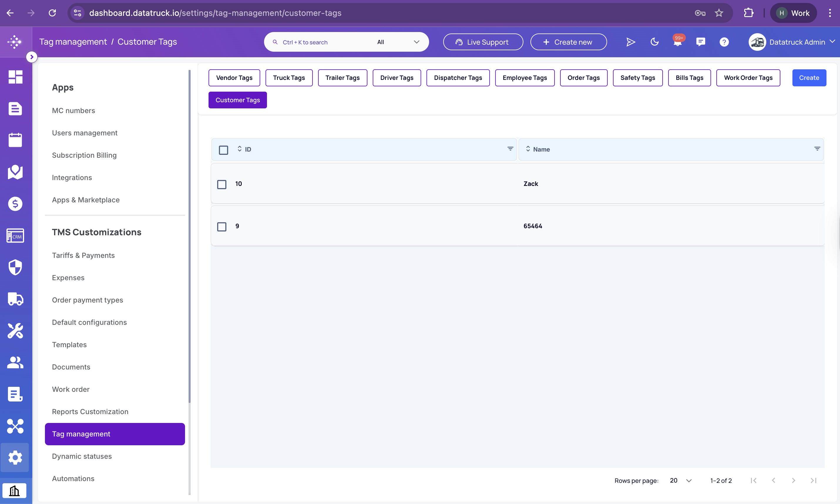Open the dollar accounting icon in sidebar

pyautogui.click(x=15, y=204)
